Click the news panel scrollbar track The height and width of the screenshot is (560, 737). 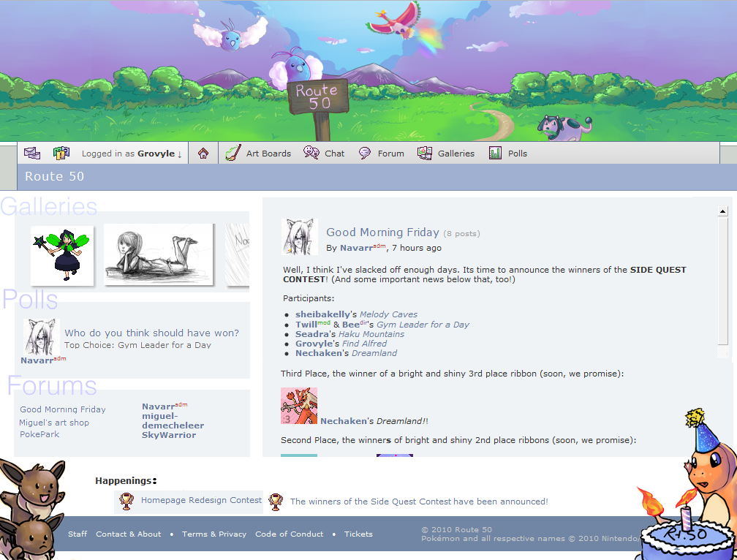pos(723,352)
